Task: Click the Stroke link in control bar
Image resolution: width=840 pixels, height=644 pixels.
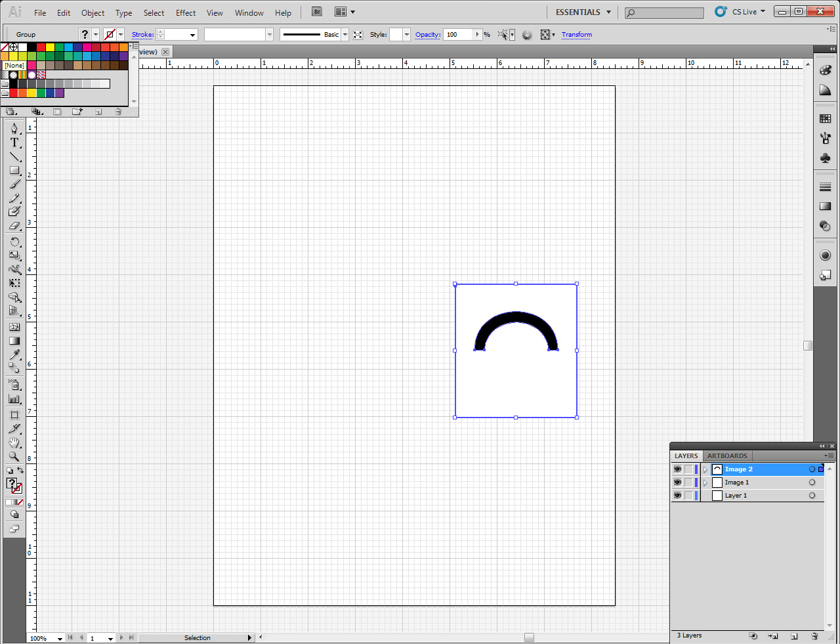Action: [143, 35]
